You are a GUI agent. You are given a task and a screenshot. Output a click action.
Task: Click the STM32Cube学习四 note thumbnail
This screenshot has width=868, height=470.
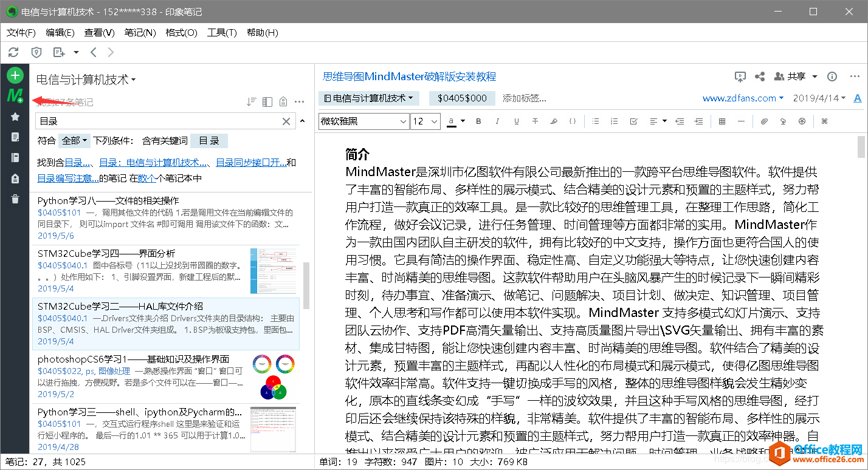click(274, 271)
